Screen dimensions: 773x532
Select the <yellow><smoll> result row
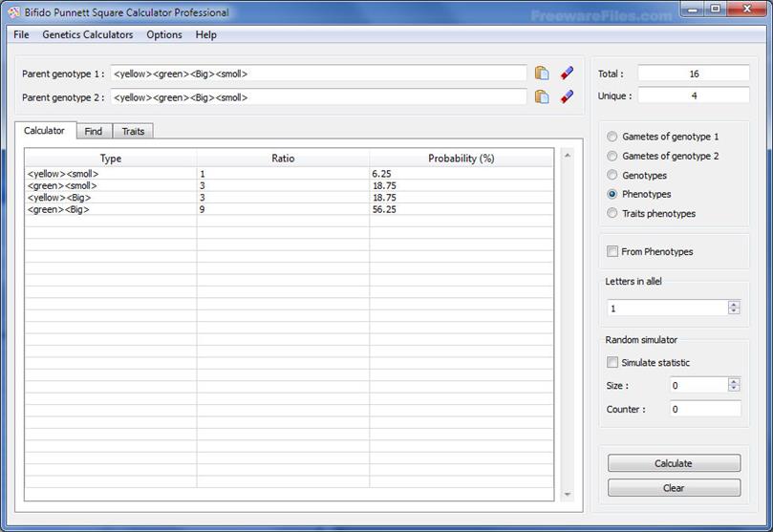click(289, 174)
